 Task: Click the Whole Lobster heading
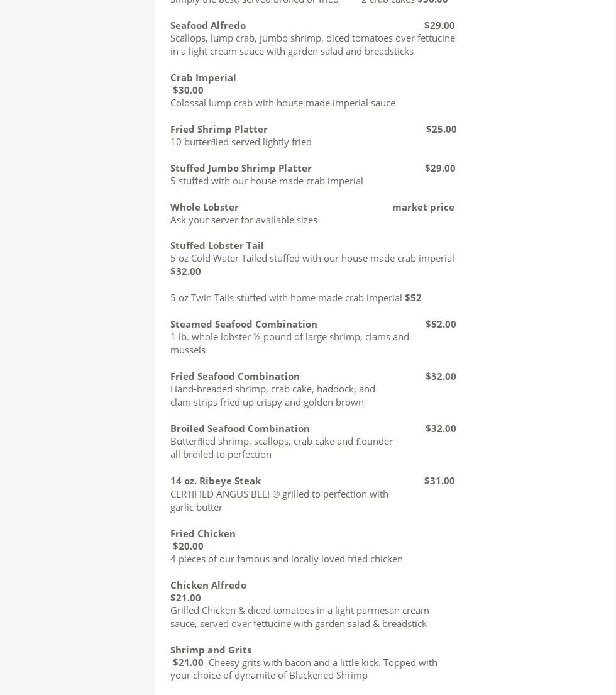coord(204,207)
